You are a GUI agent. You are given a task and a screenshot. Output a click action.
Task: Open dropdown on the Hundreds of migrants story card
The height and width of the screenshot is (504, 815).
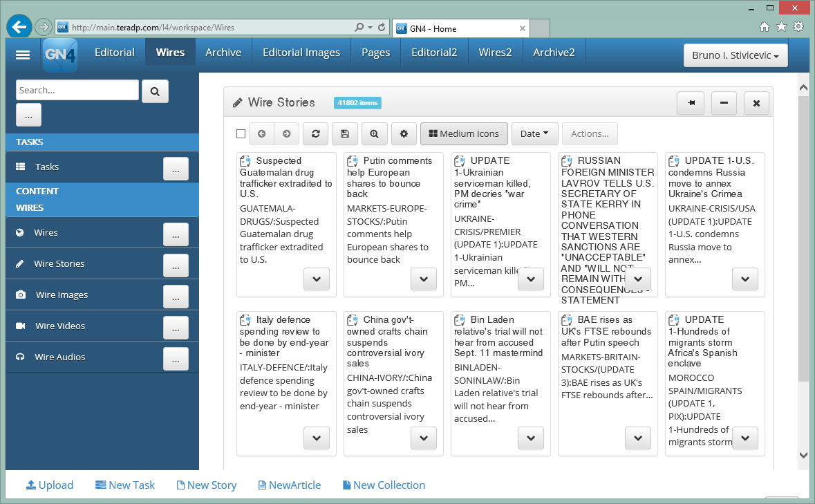(744, 438)
